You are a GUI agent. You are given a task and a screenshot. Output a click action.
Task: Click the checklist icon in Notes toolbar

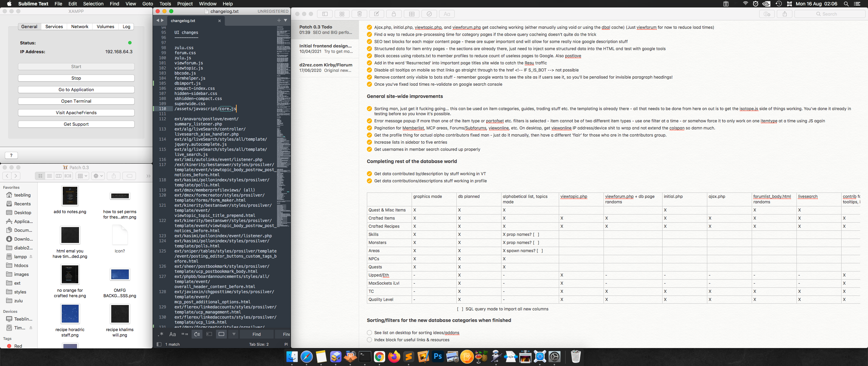point(429,14)
